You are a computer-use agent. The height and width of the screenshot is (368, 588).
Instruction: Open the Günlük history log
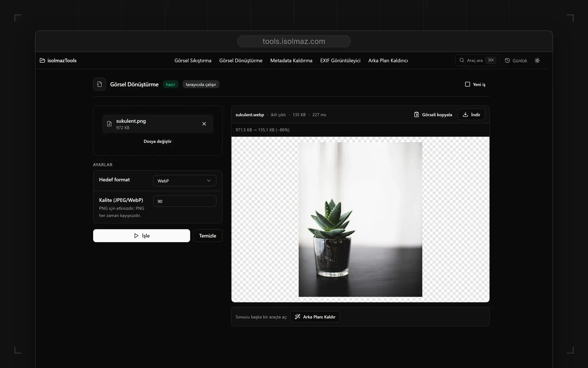(x=516, y=60)
